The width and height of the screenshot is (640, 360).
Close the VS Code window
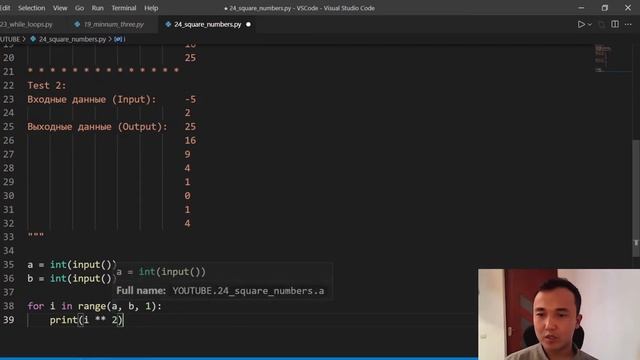click(x=628, y=8)
